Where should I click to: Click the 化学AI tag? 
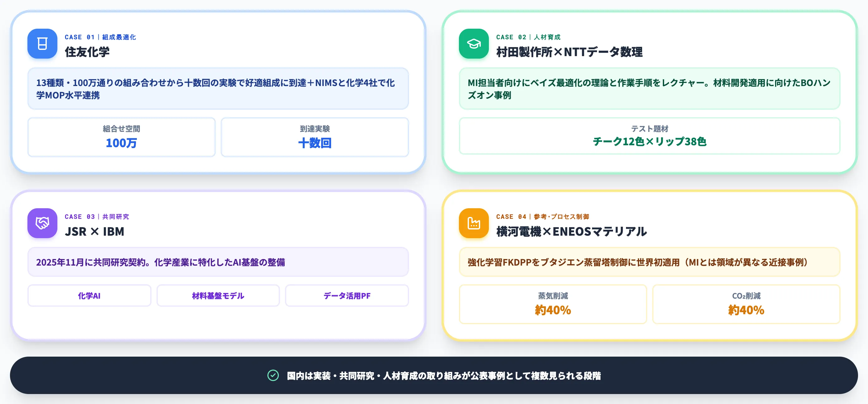89,296
